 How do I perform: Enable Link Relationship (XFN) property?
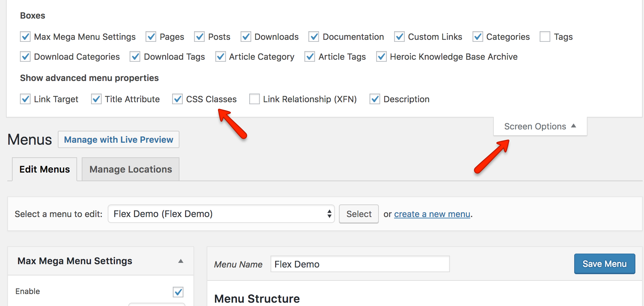[255, 99]
